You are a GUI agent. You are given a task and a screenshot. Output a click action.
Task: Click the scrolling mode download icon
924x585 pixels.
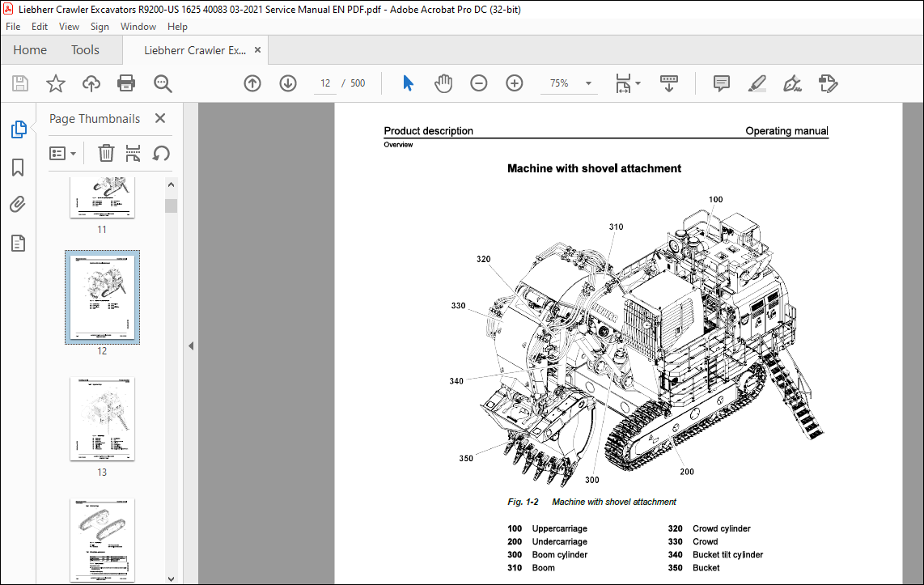point(669,83)
